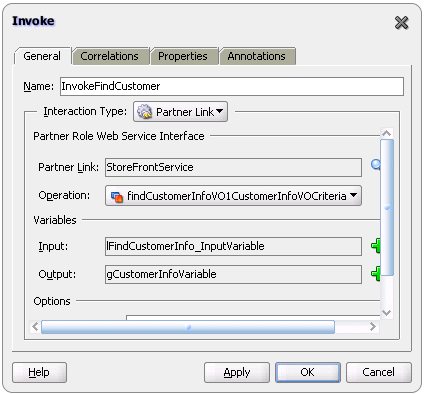Select the General tab
Screen dimensions: 425x394
tap(42, 56)
